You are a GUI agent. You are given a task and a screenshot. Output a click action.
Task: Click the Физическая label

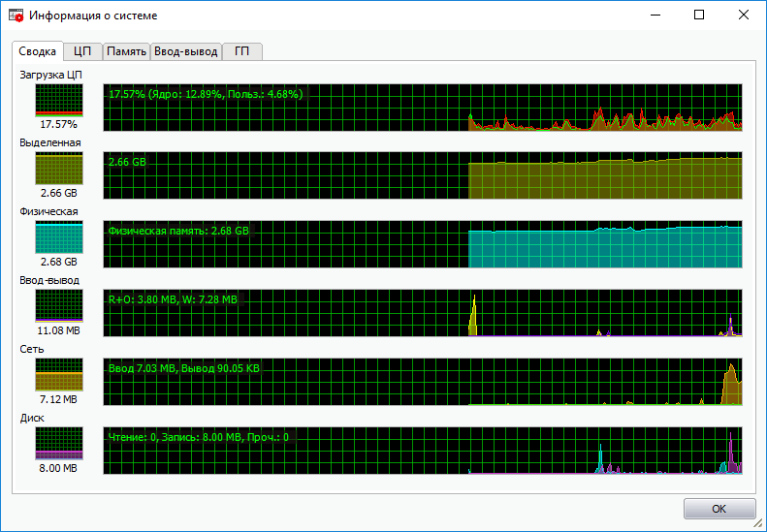[48, 211]
